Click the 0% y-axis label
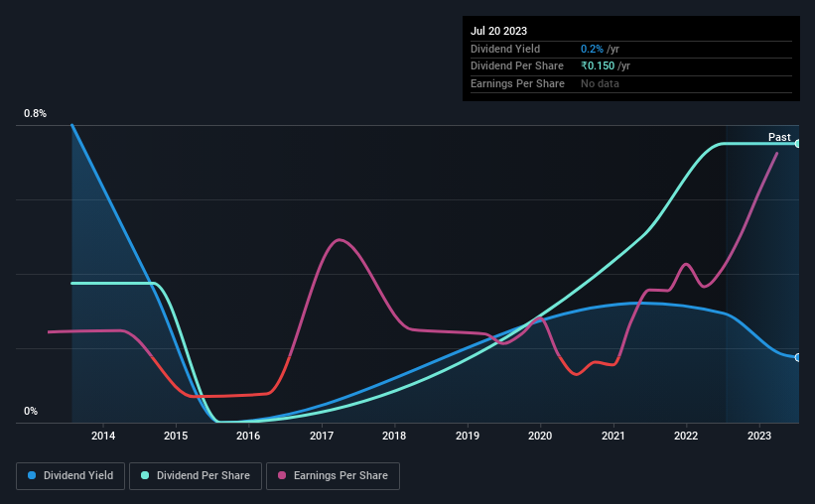The width and height of the screenshot is (815, 504). pyautogui.click(x=31, y=411)
